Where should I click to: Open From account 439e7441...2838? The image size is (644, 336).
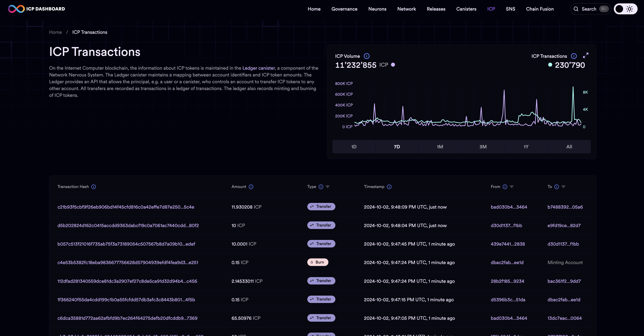click(508, 244)
